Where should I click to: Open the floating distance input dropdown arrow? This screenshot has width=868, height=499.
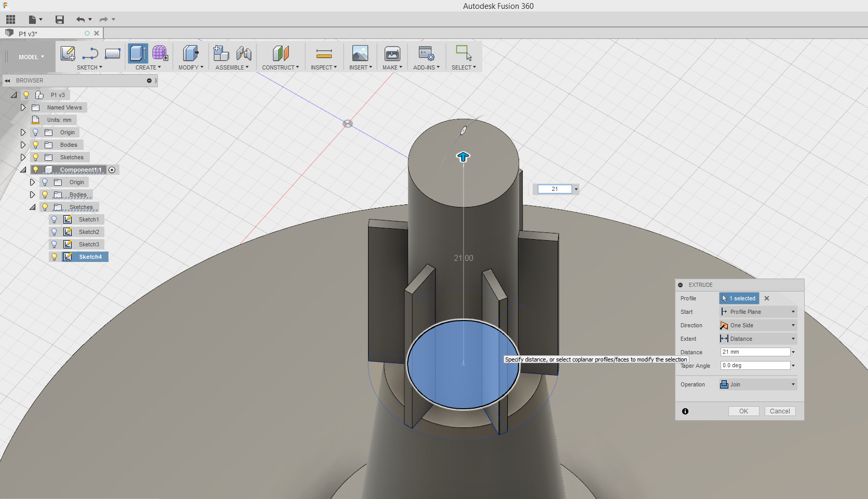(576, 189)
